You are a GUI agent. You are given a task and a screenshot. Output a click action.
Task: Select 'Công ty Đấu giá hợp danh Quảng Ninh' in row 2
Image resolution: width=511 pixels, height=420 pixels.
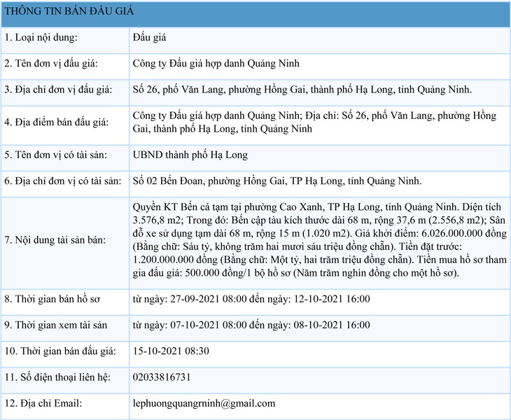pos(216,64)
